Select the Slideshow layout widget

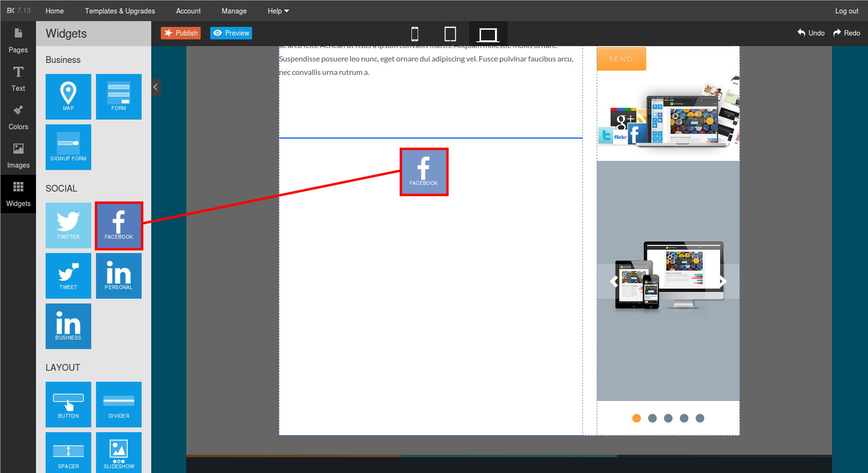coord(119,452)
